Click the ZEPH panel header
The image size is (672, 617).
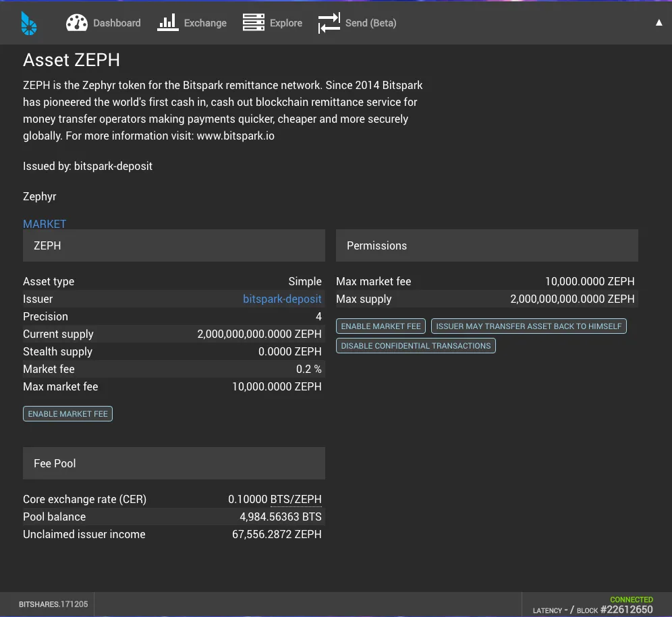[x=174, y=245]
